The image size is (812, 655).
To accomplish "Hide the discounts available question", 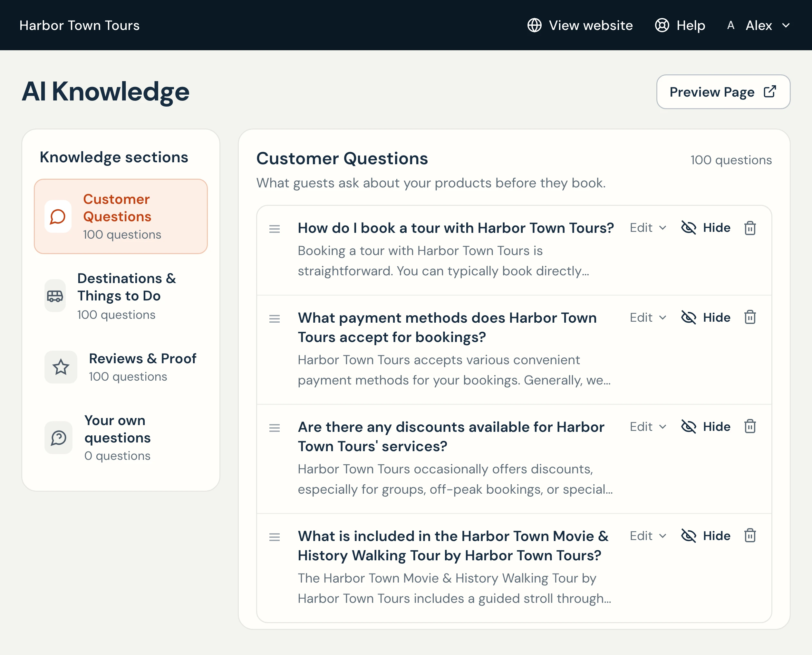I will [x=706, y=426].
